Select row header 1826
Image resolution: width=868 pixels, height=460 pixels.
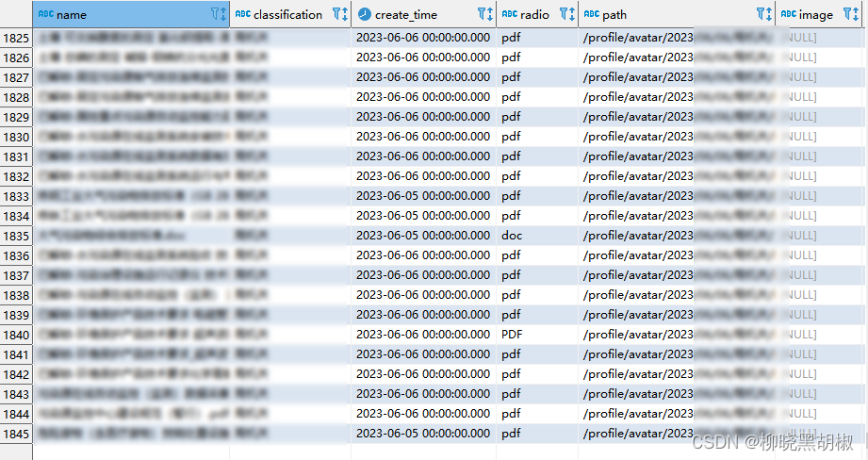click(x=16, y=57)
